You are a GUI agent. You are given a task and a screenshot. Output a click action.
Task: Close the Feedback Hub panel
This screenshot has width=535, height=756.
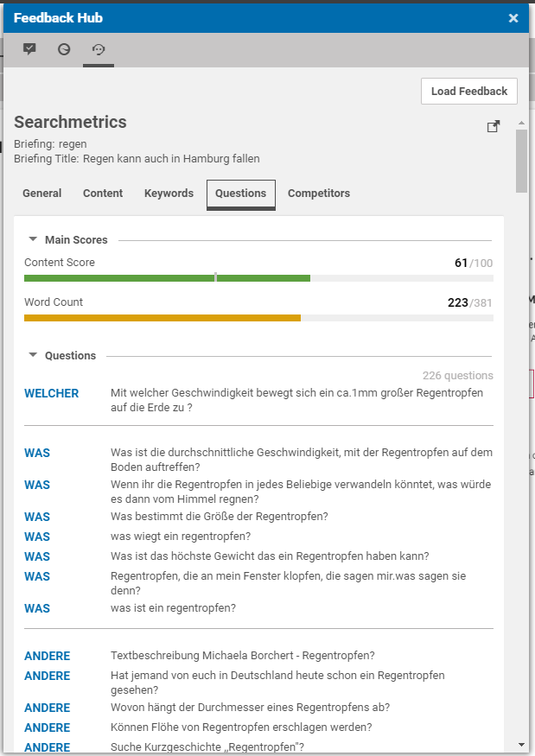[x=513, y=18]
